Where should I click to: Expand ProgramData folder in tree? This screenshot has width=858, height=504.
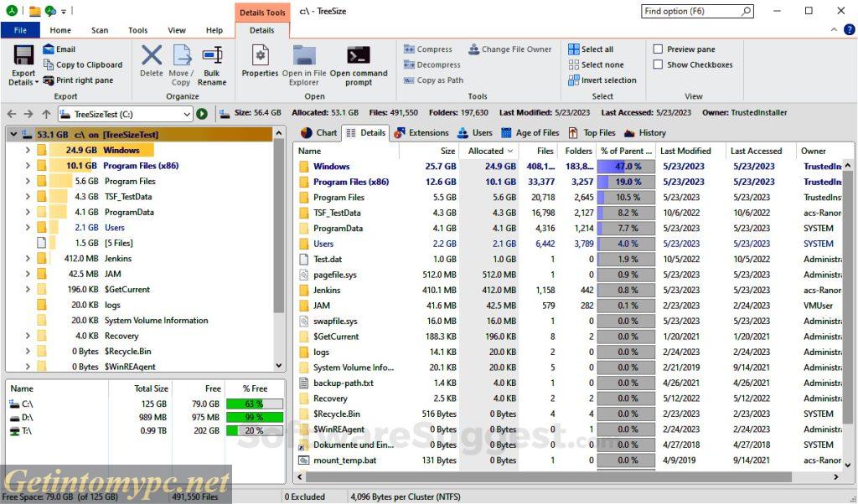(x=28, y=212)
